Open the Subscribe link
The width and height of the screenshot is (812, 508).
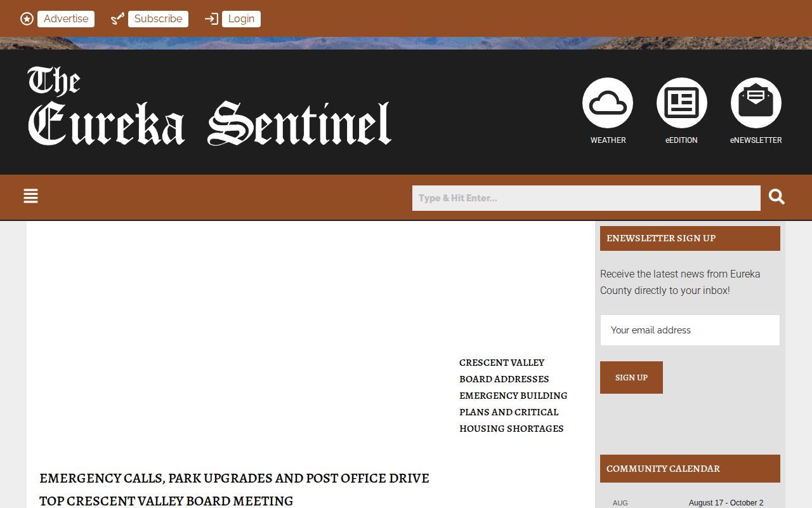click(x=158, y=19)
